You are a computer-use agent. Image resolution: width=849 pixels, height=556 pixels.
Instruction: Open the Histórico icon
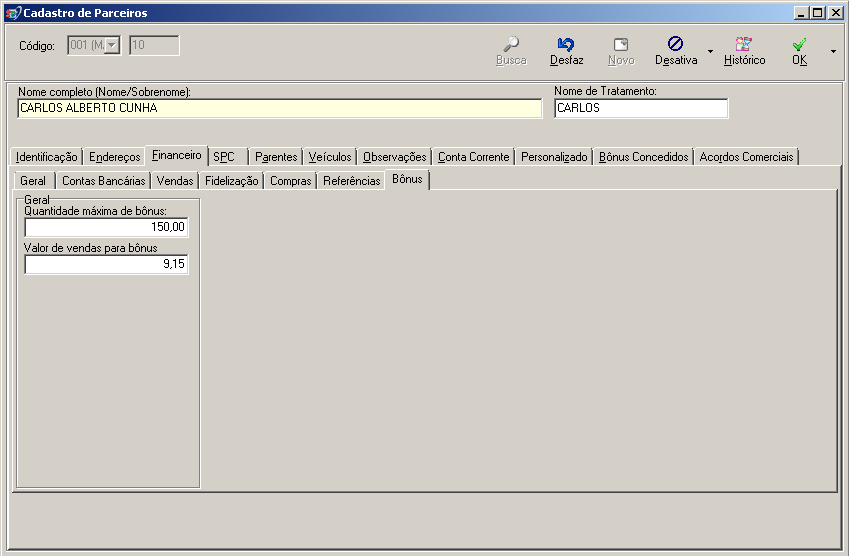point(743,44)
